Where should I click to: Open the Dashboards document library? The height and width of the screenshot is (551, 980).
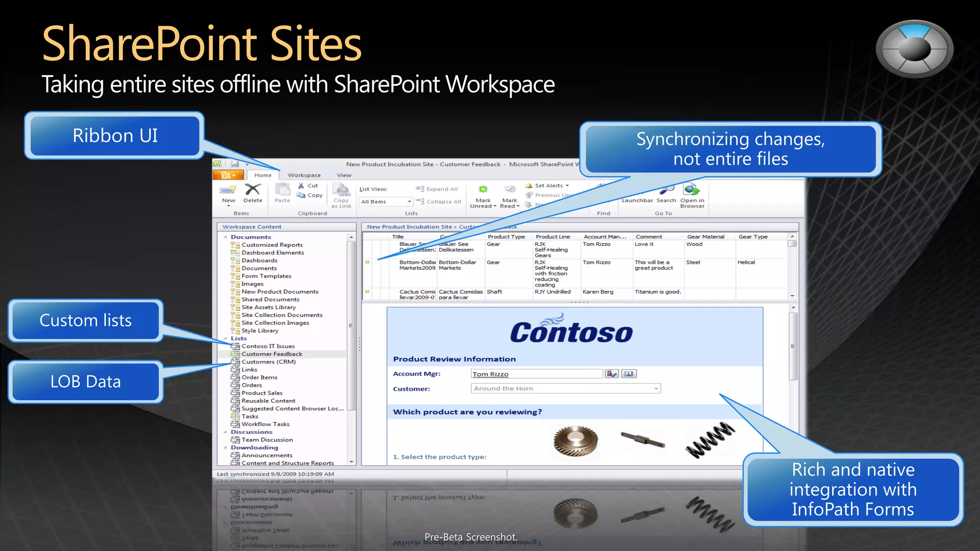point(259,261)
